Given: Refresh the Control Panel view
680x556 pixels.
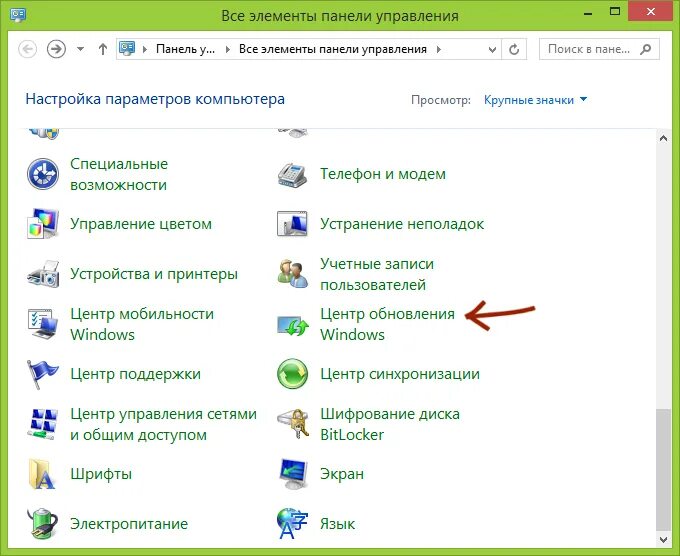Looking at the screenshot, I should [514, 49].
